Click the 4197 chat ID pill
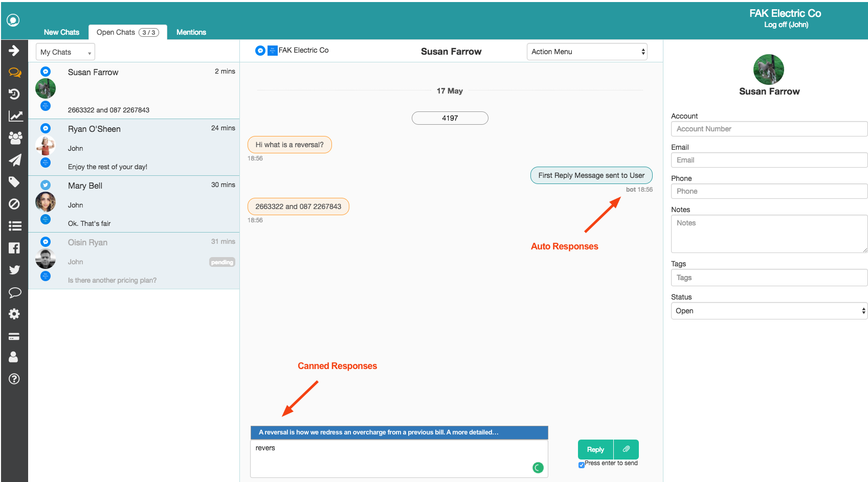The image size is (868, 482). point(450,118)
